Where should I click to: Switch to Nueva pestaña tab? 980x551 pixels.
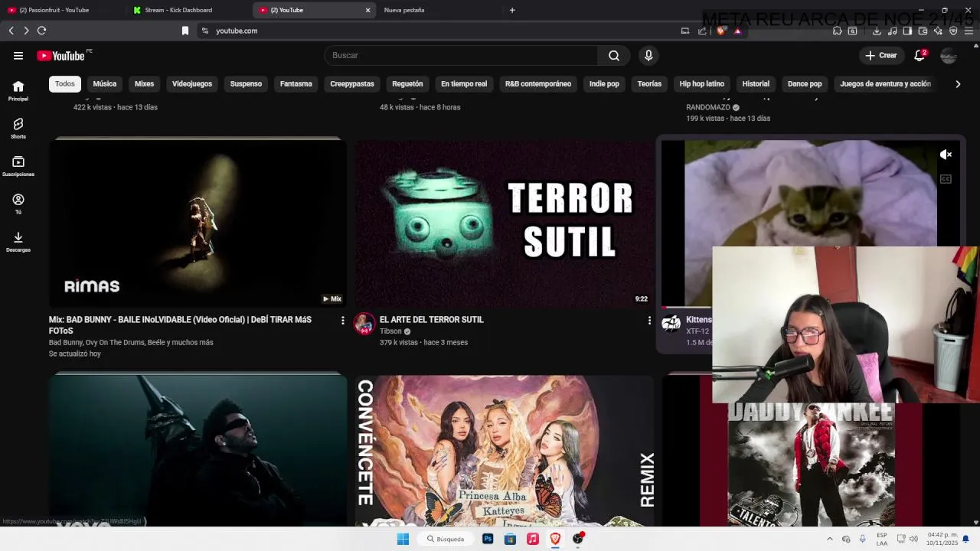point(436,10)
